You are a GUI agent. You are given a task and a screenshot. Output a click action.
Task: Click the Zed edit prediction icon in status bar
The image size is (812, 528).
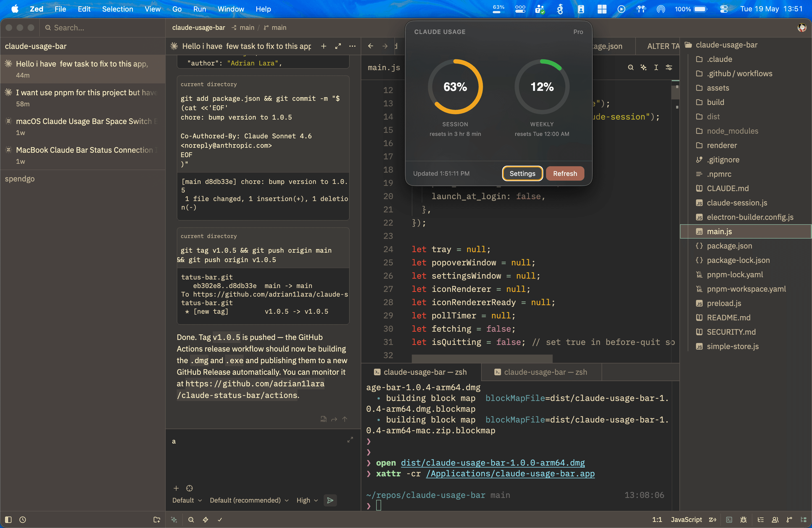[712, 519]
